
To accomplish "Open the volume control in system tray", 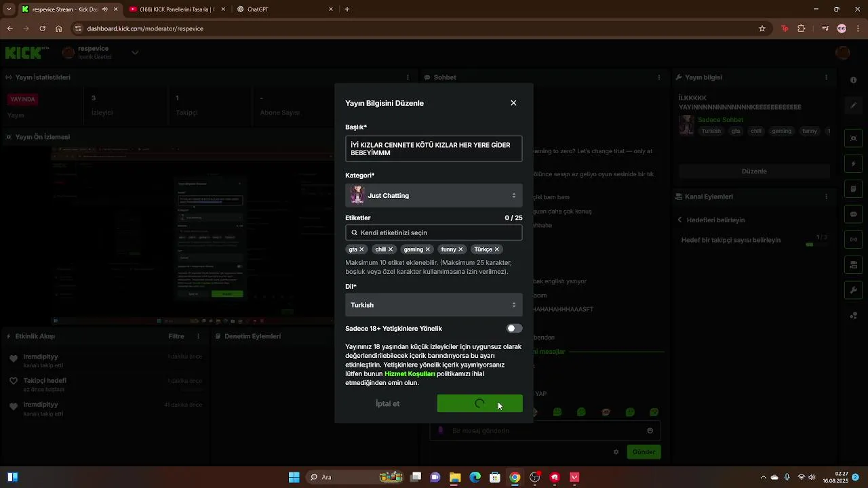I will [x=812, y=477].
